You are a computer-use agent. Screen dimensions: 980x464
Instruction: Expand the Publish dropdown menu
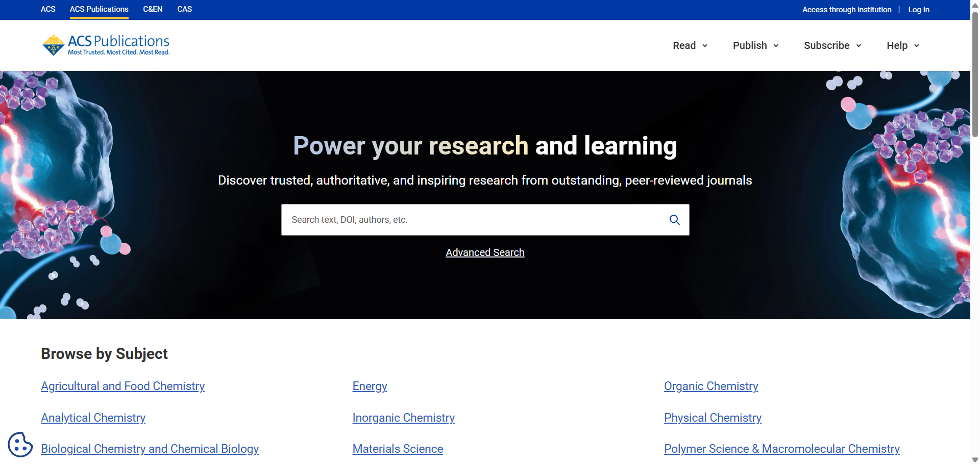(755, 45)
